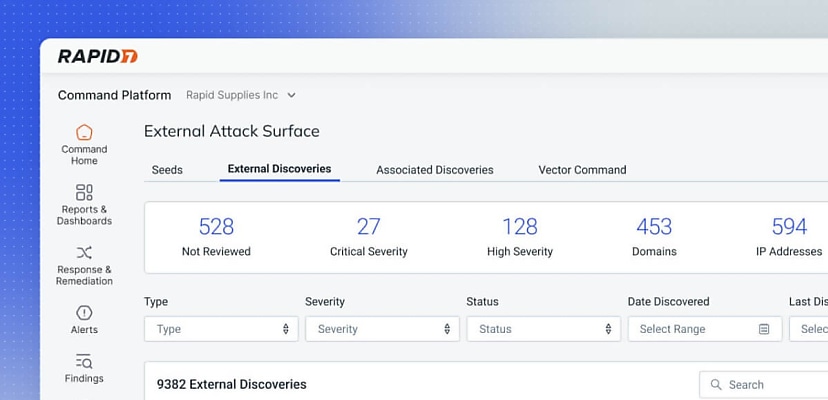
Task: Switch to the Seeds tab
Action: click(x=167, y=170)
